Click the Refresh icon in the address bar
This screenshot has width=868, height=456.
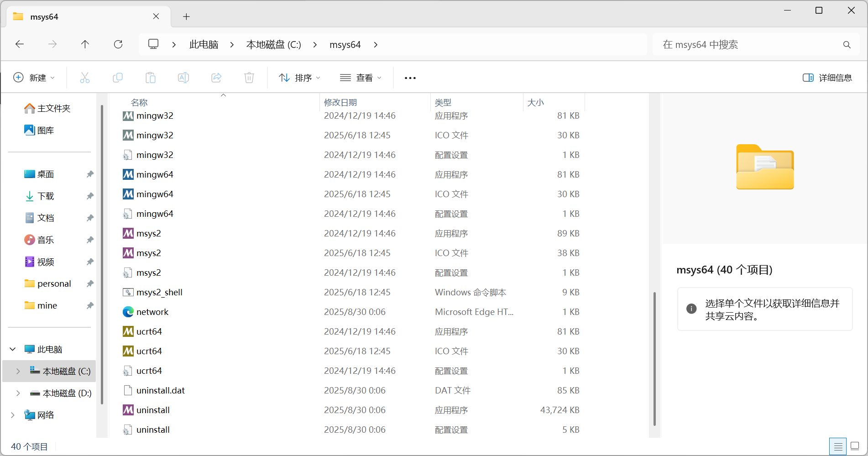[118, 44]
